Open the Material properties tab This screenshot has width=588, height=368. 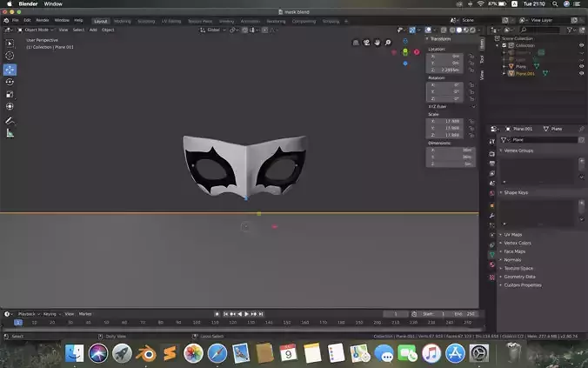492,264
